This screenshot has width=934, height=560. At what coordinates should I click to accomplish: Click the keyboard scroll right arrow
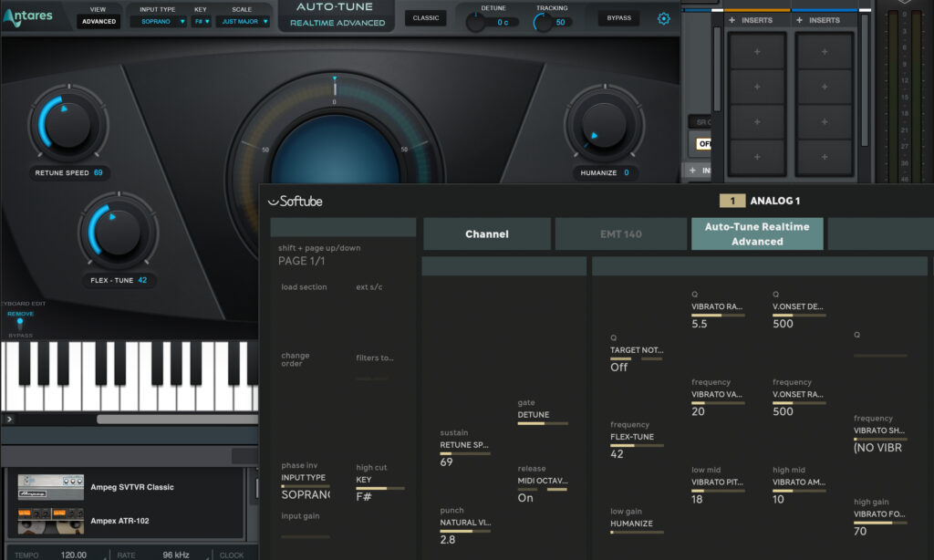[9, 420]
